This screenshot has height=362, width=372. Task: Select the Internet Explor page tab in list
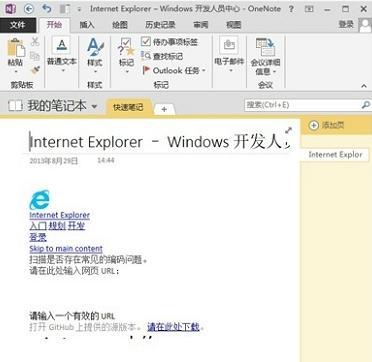335,155
